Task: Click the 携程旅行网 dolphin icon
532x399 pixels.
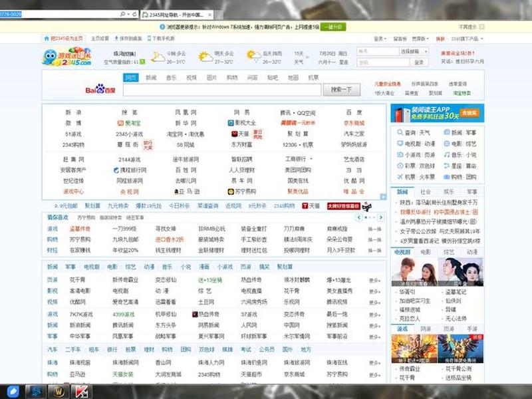Action: 116,170
